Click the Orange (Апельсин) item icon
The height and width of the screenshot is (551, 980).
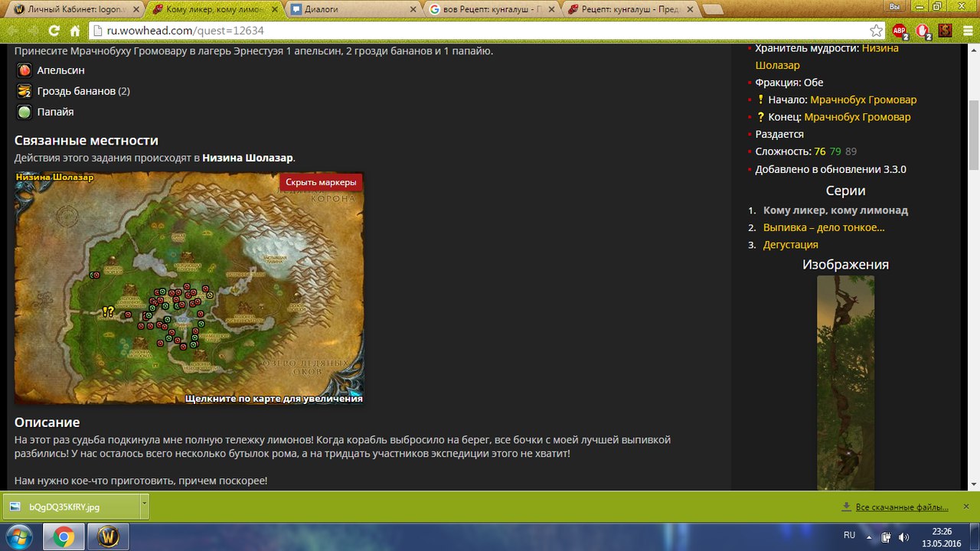coord(24,70)
